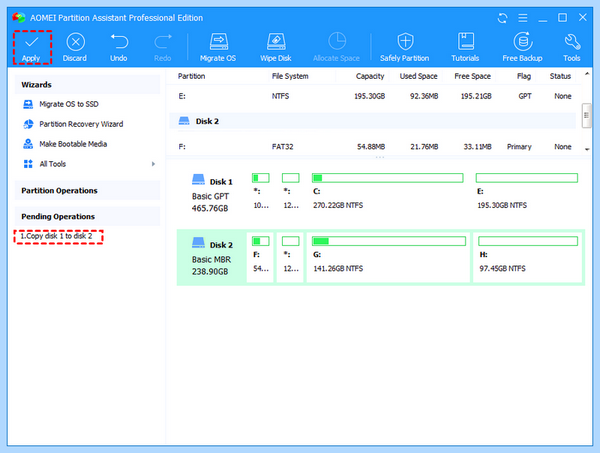Click the AOMEI app logo in title bar
Viewport: 600px width, 453px height.
click(18, 18)
